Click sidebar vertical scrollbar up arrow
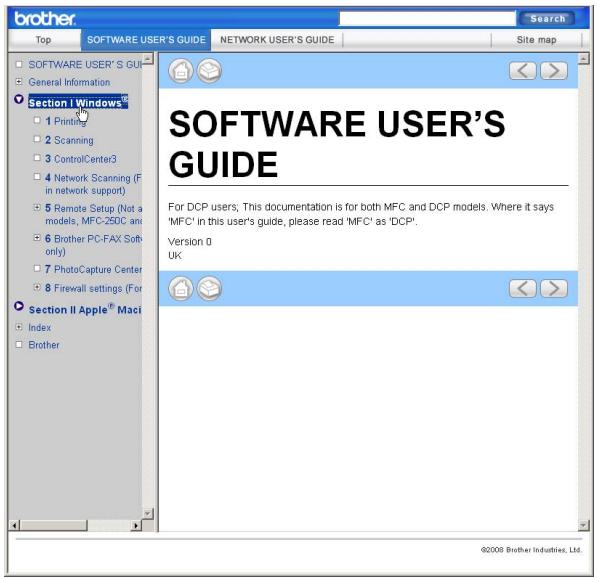The height and width of the screenshot is (578, 598). 148,58
